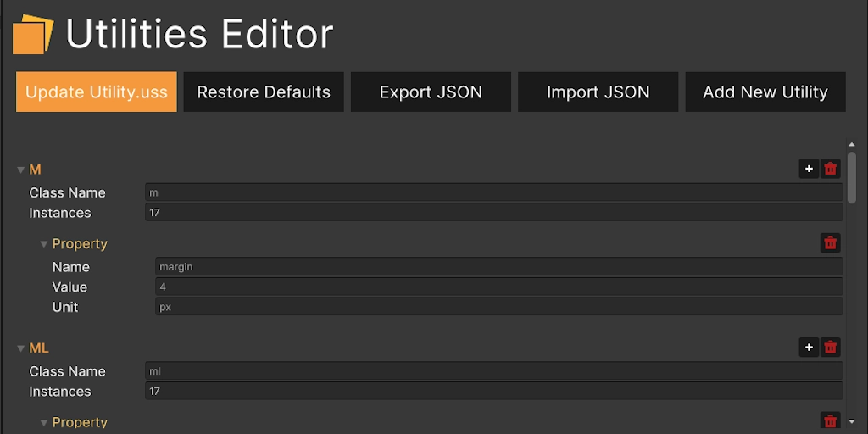
Task: Delete the M utility with trash icon
Action: click(x=831, y=170)
